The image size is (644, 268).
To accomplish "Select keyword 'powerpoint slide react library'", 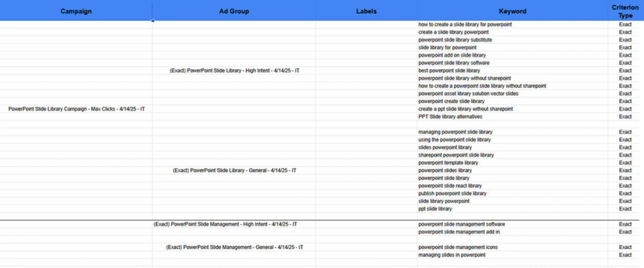I will pos(450,186).
